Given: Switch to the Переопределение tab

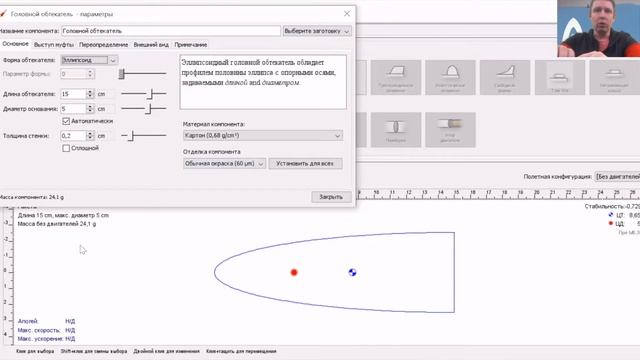Looking at the screenshot, I should tap(103, 44).
